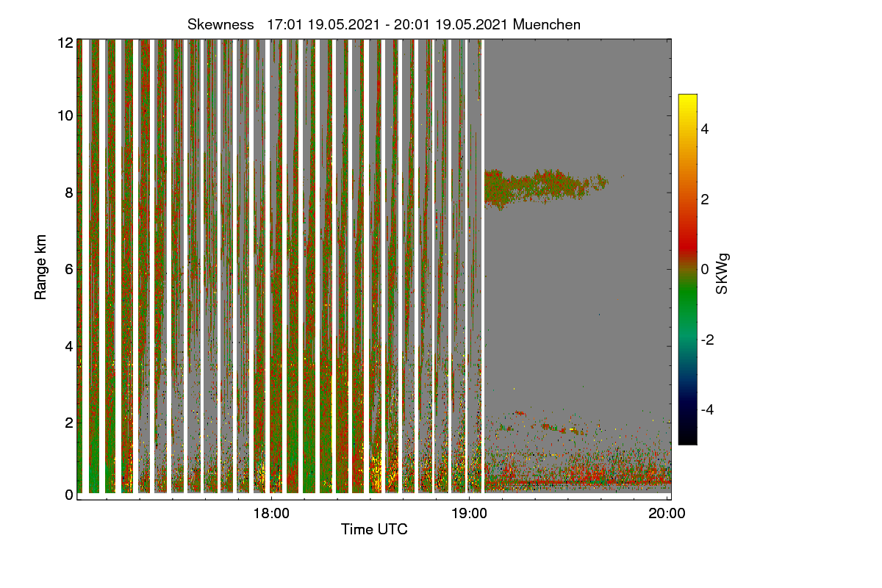882x588 pixels.
Task: Click the 19:00 time tick label
Action: click(x=470, y=514)
